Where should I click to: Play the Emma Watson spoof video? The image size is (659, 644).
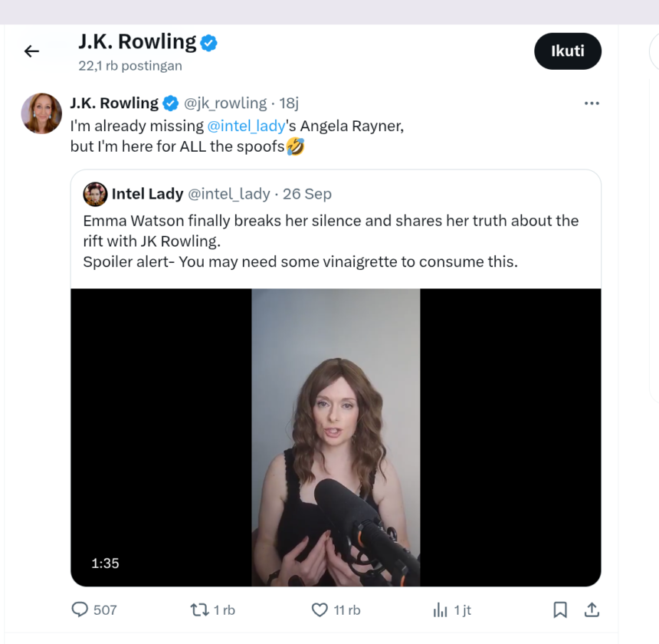point(335,433)
